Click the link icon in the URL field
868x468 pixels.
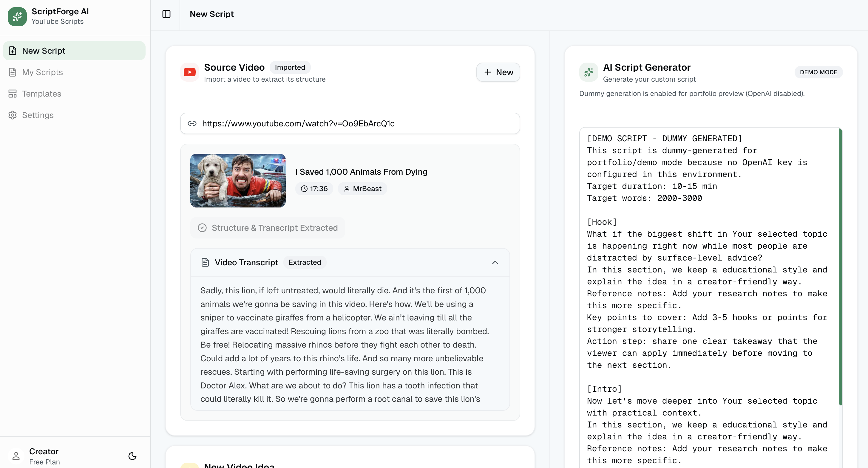192,123
